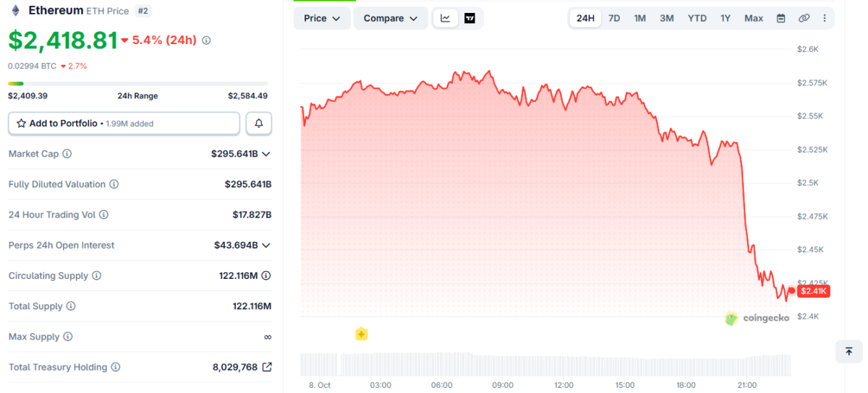
Task: Show Total Supply info icon
Action: coord(71,306)
